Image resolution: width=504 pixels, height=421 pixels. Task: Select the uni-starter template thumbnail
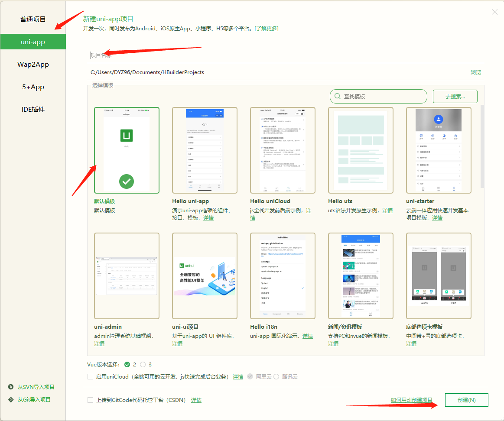439,150
